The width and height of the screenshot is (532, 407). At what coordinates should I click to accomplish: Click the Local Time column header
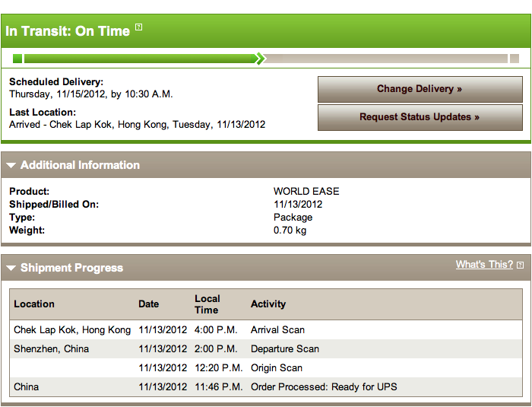[207, 304]
